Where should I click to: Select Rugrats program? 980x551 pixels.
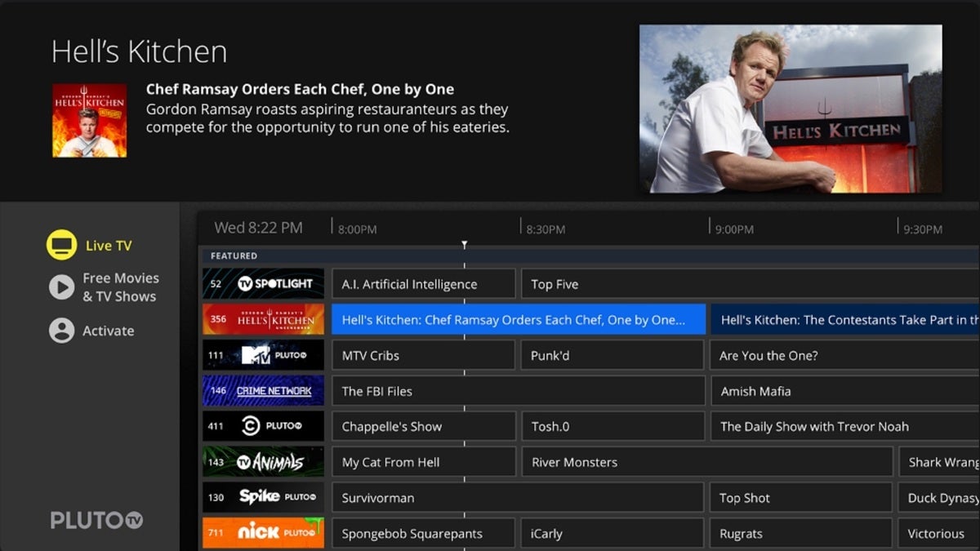(801, 534)
